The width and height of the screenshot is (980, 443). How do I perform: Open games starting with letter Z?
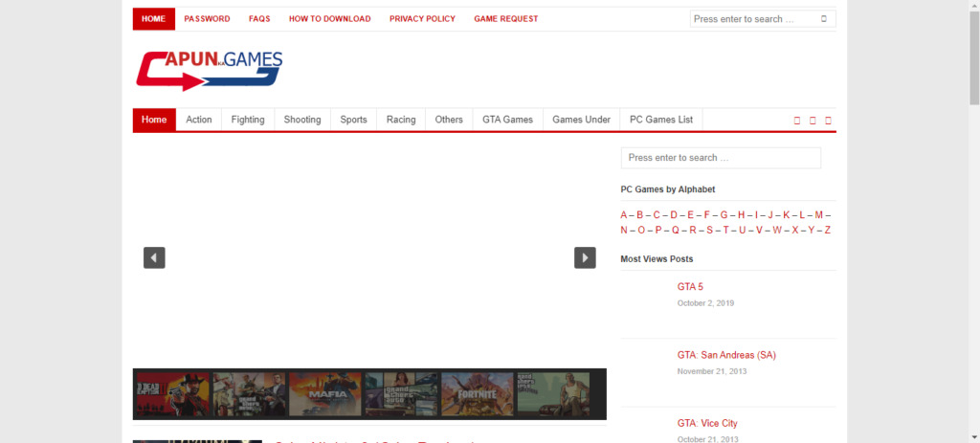coord(828,230)
